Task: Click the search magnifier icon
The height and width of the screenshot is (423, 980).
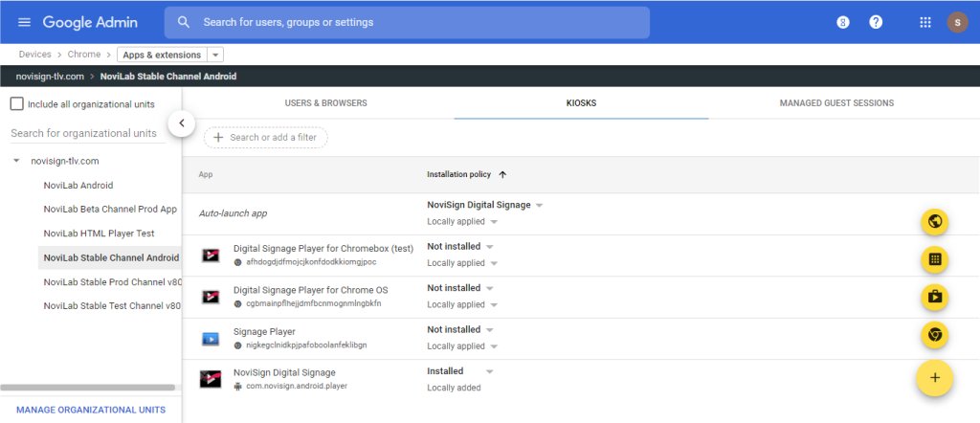Action: click(x=183, y=22)
